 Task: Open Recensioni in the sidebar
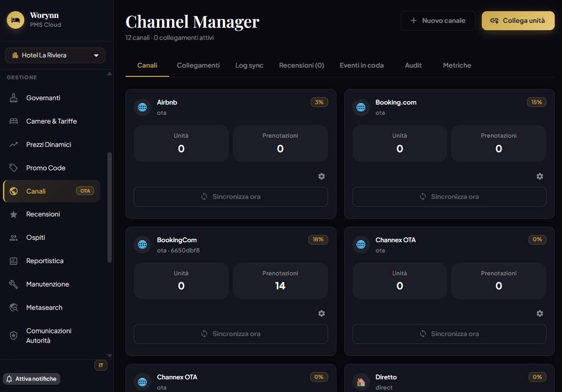tap(52, 214)
